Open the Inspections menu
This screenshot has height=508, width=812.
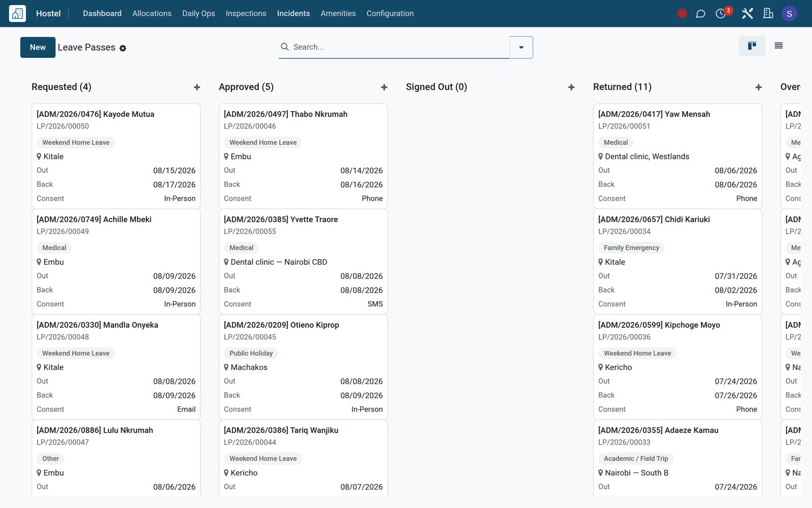click(x=246, y=14)
